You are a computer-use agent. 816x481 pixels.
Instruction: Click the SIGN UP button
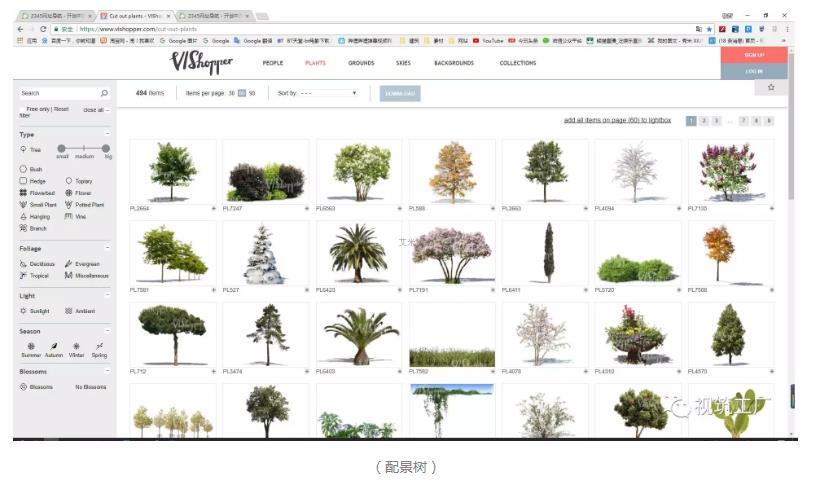[754, 55]
